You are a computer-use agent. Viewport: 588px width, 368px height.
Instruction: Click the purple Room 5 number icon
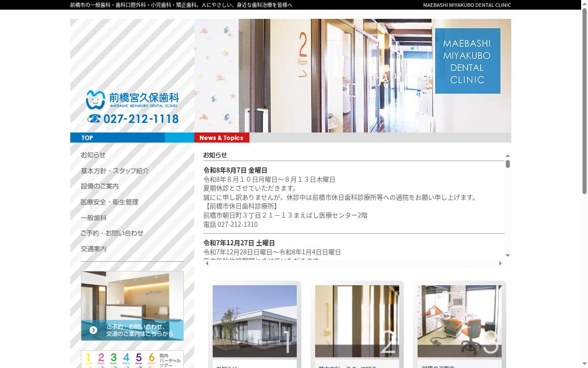pos(139,358)
